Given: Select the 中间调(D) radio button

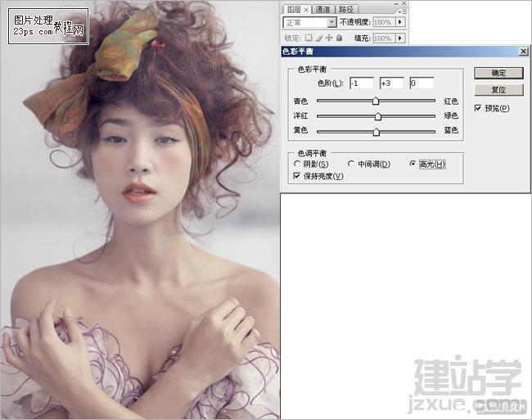Looking at the screenshot, I should (x=351, y=164).
